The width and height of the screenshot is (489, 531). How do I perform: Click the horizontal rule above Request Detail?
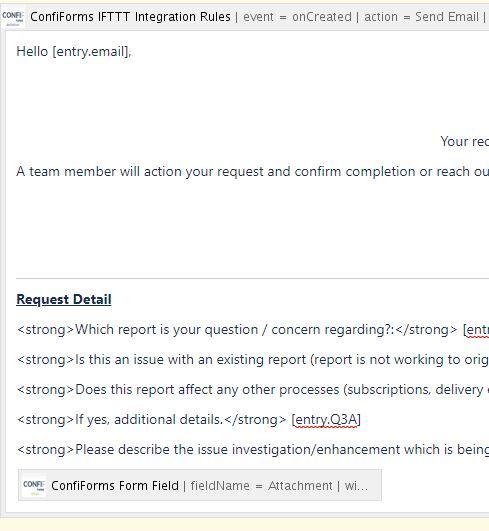(252, 278)
